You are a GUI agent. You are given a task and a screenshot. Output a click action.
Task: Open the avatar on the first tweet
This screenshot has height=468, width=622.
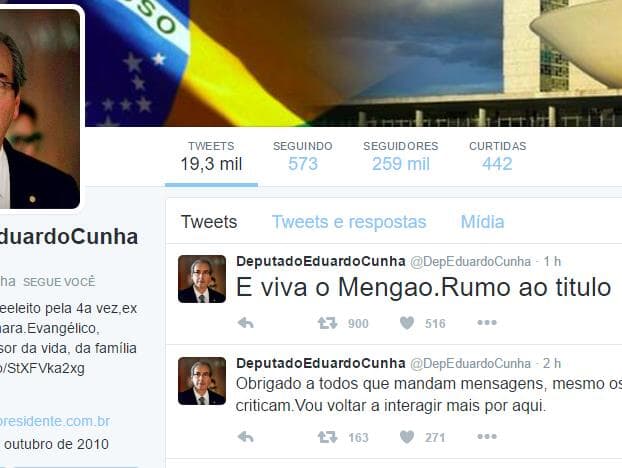tap(202, 279)
